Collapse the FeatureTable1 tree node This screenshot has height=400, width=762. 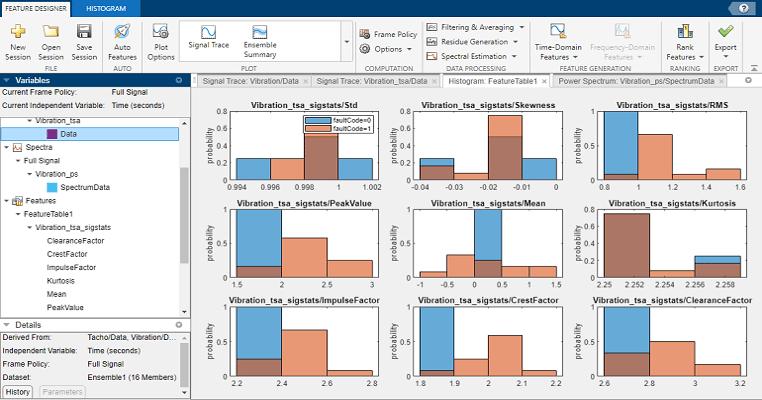18,214
